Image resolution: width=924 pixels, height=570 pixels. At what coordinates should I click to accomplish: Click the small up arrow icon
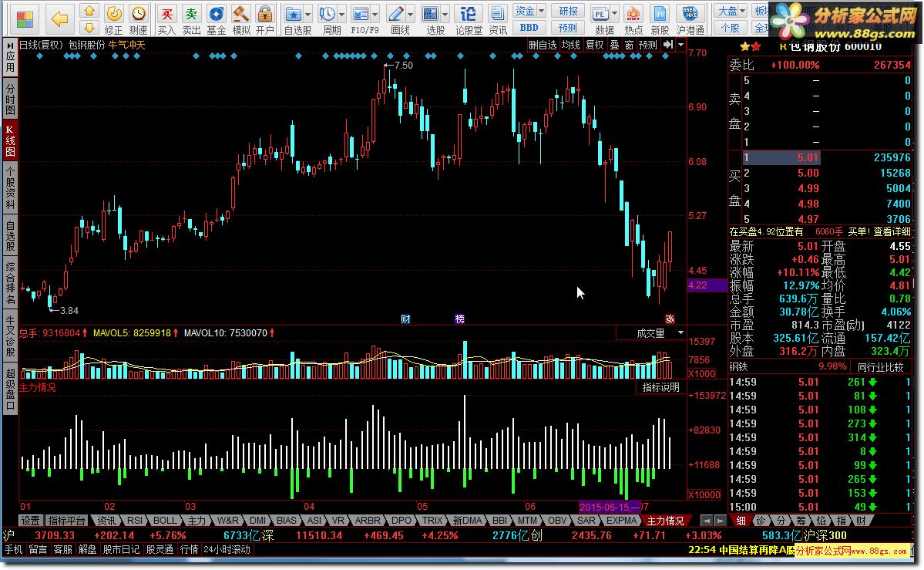[89, 11]
